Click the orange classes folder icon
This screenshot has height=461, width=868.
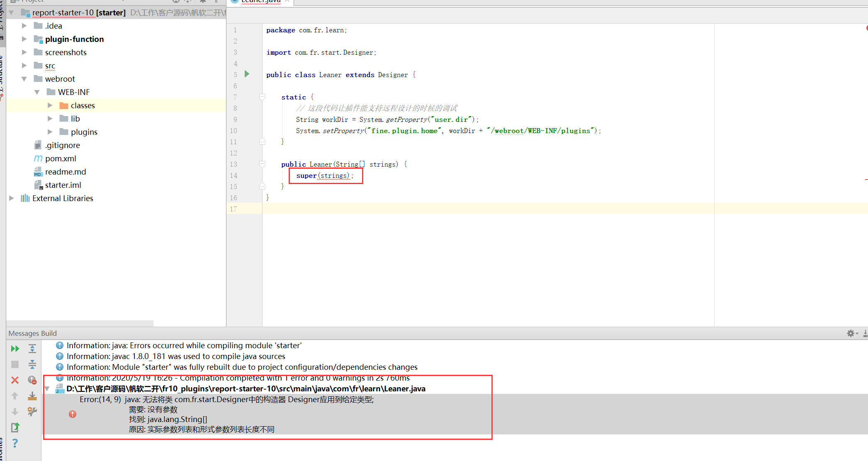64,105
